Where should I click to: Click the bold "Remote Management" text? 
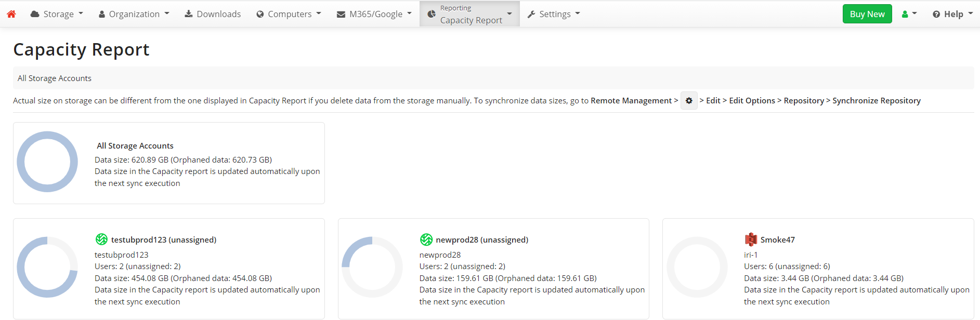[x=631, y=101]
